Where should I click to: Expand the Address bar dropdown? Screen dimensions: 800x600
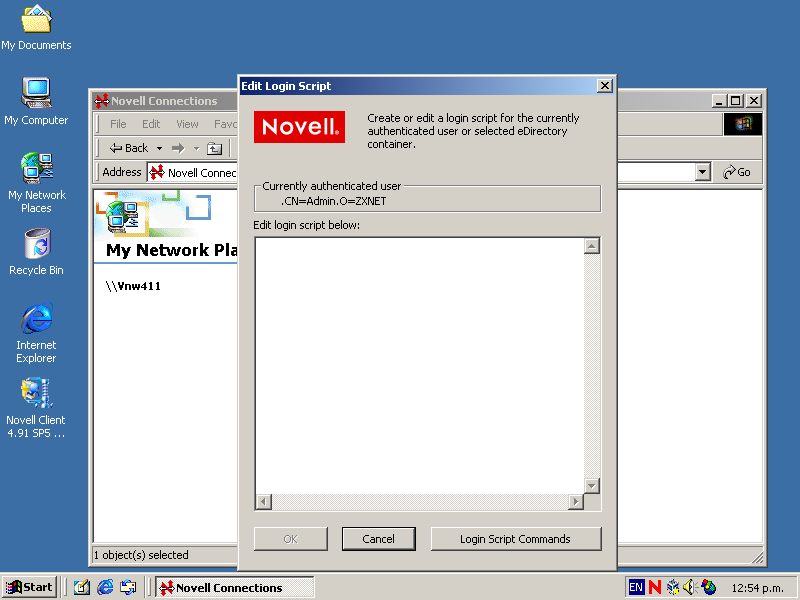point(703,172)
